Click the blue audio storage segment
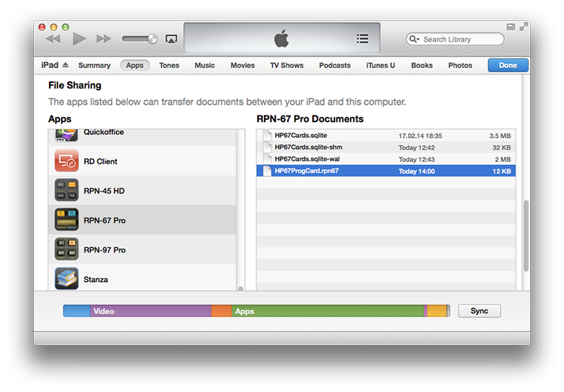The width and height of the screenshot is (564, 392). 77,311
